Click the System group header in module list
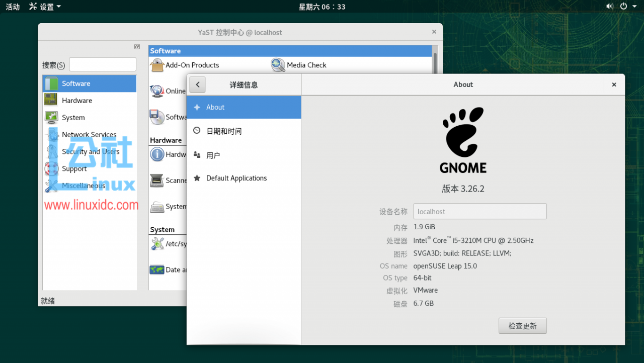 pyautogui.click(x=163, y=230)
